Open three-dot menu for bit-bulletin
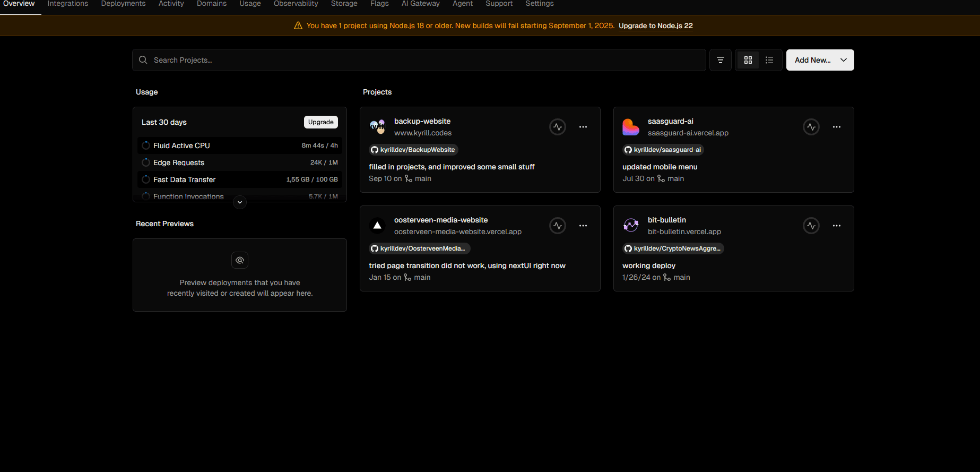This screenshot has height=472, width=980. tap(837, 226)
